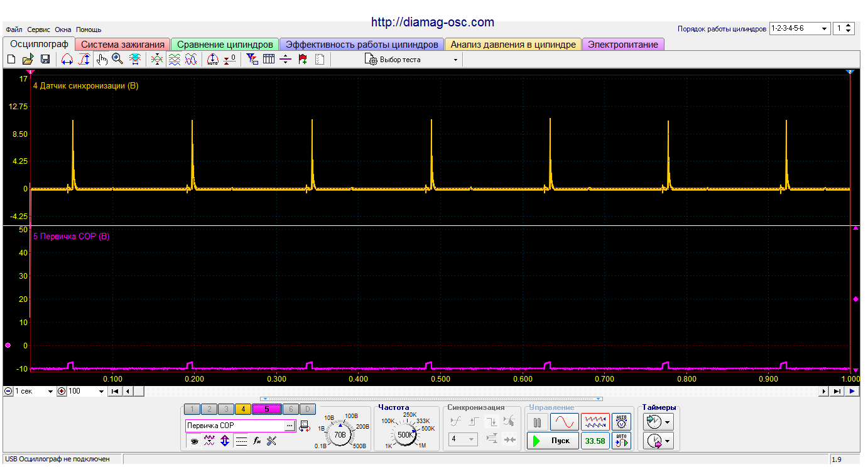Open the Окна menu
Viewport: 868px width, 467px height.
point(63,30)
